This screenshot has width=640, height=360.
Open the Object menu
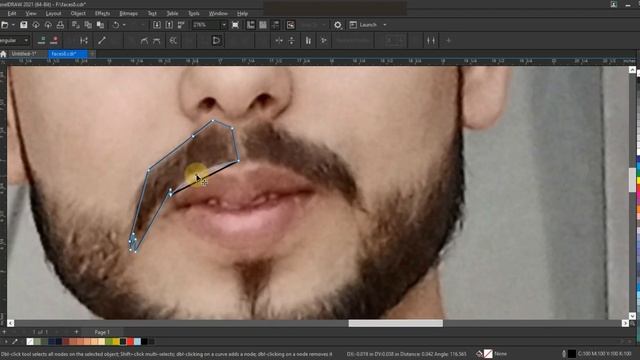click(78, 13)
